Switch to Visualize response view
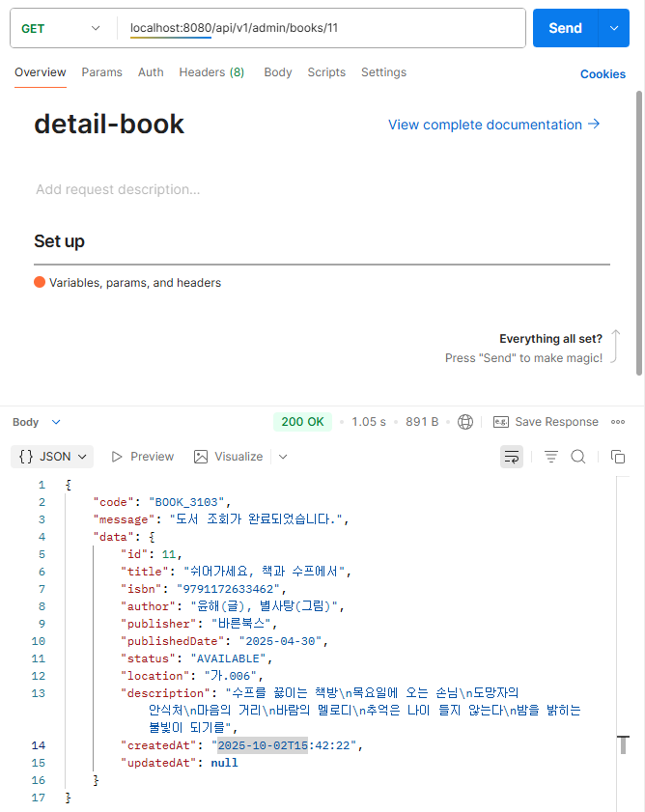Screen dimensions: 645x812 click(229, 457)
